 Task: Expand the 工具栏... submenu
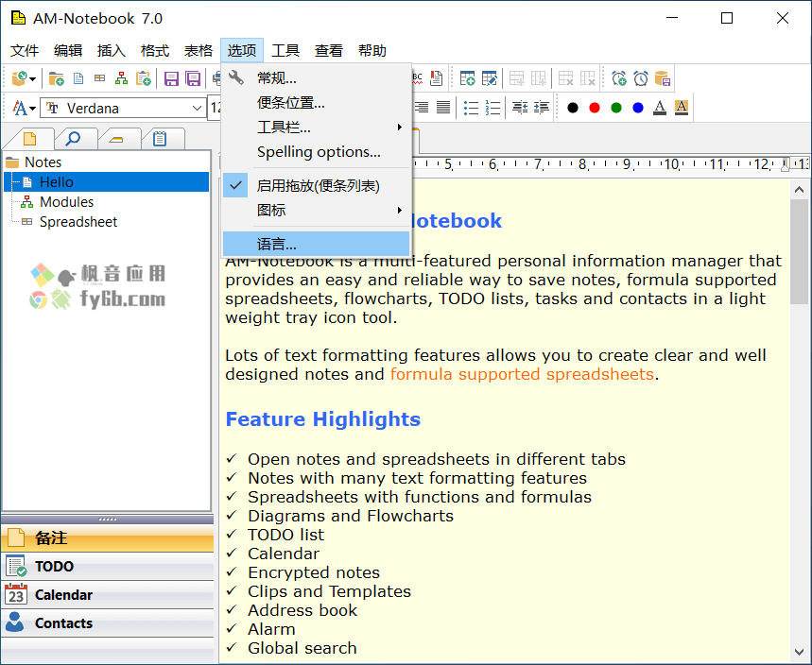(x=317, y=128)
